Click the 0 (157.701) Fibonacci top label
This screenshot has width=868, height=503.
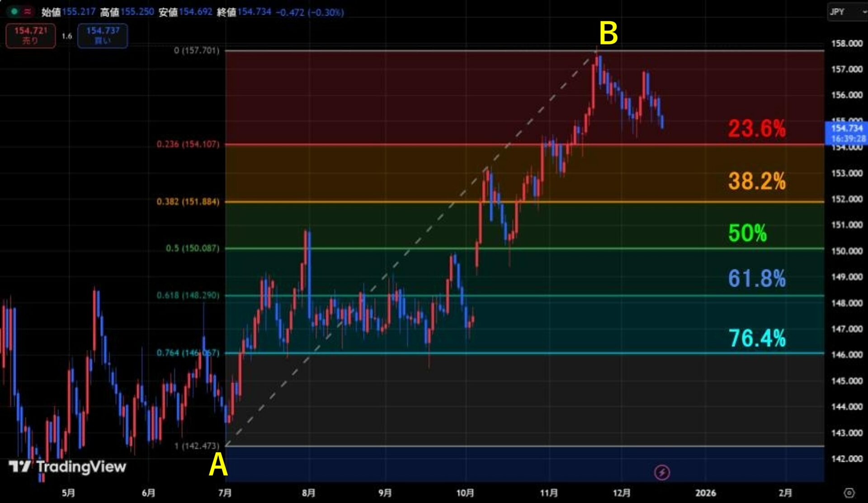197,50
